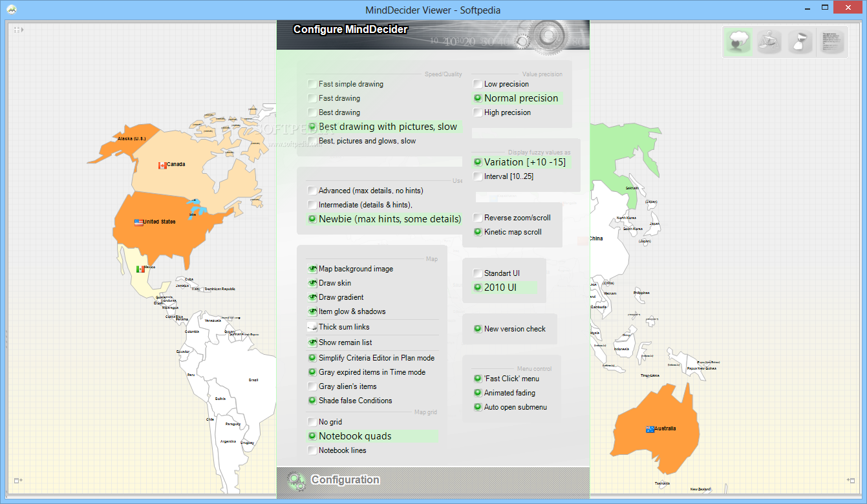
Task: Click the Canada region label
Action: pos(176,165)
